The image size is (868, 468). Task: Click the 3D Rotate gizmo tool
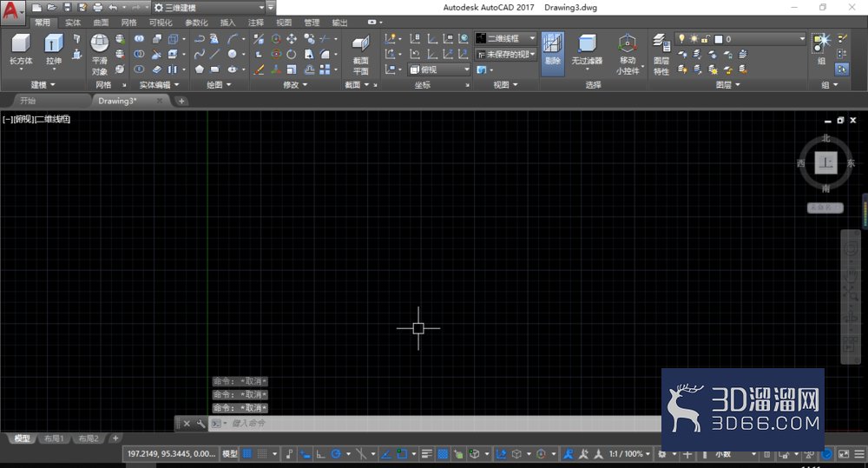point(276,54)
